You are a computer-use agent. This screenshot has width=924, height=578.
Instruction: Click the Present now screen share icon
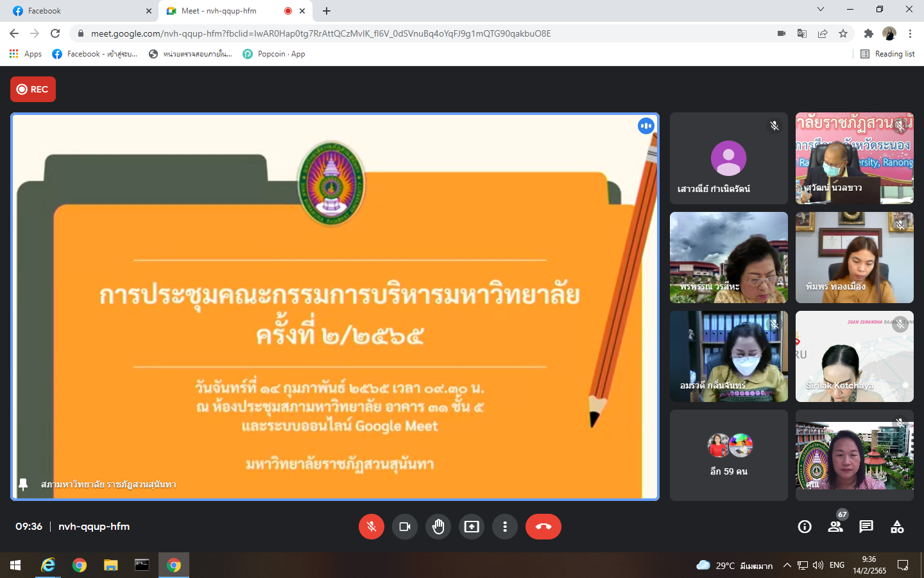point(472,527)
